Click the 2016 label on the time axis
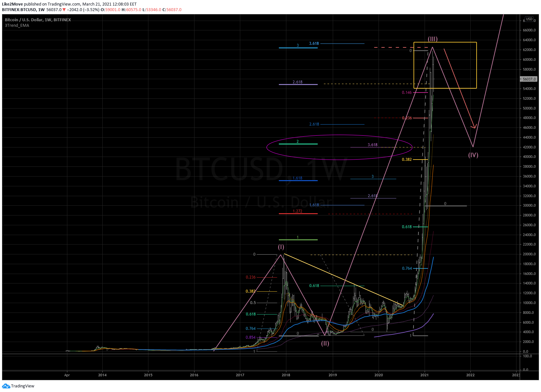 [x=194, y=375]
